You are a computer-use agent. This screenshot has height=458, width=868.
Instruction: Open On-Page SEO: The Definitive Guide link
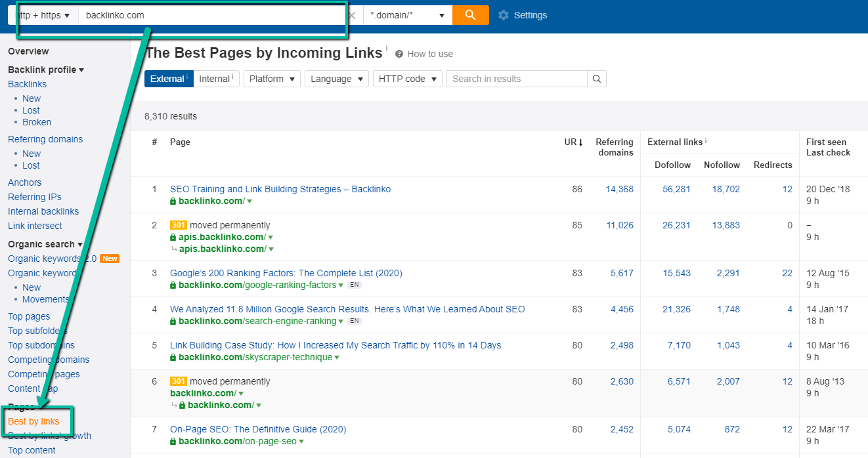point(258,429)
